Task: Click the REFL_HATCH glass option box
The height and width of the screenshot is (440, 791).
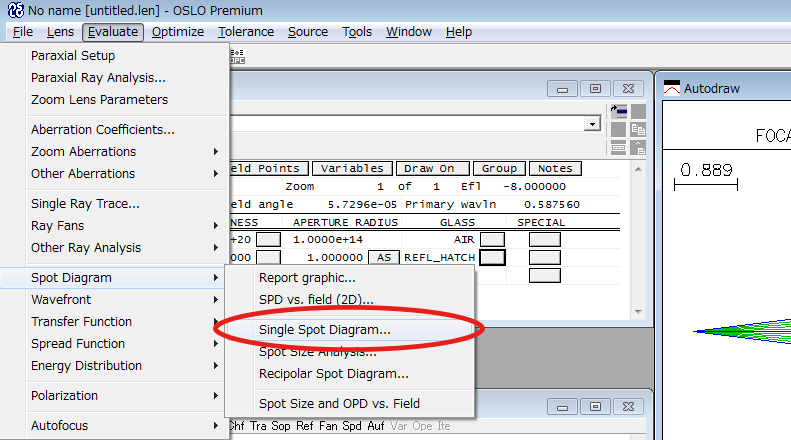Action: tap(491, 257)
